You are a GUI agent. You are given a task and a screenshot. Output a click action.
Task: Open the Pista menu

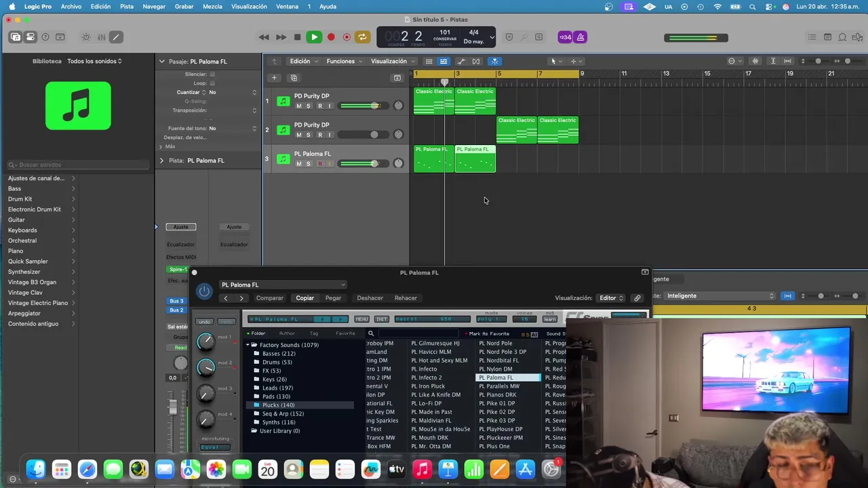coord(127,6)
